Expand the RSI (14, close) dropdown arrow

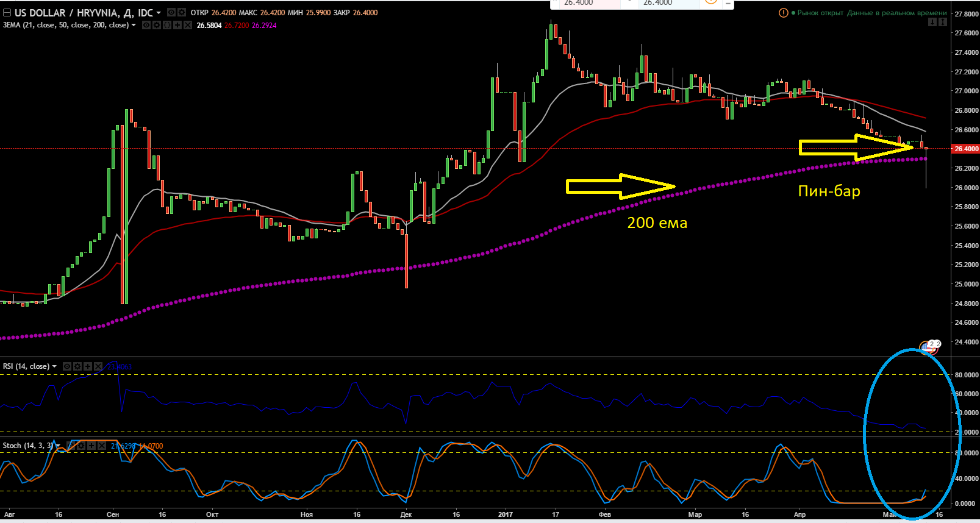click(x=54, y=366)
